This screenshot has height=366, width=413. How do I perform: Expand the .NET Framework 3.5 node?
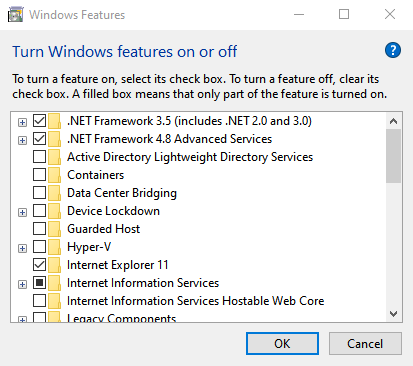click(x=22, y=122)
